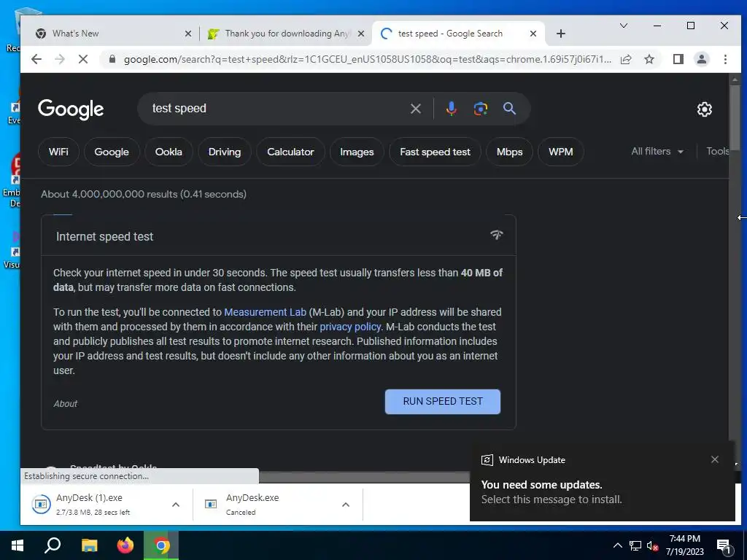Select the Fast speed test chip

point(435,152)
